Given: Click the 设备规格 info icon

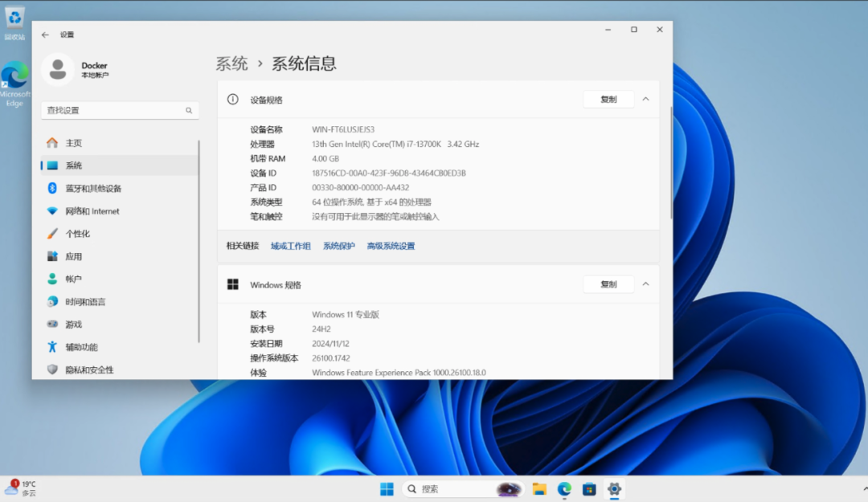Looking at the screenshot, I should click(x=232, y=100).
